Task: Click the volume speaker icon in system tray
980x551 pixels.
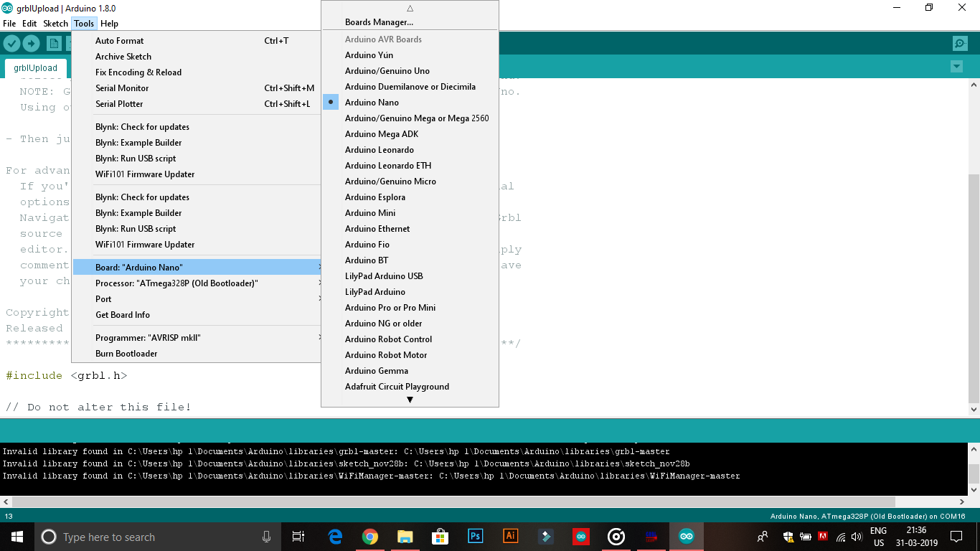Action: [857, 536]
